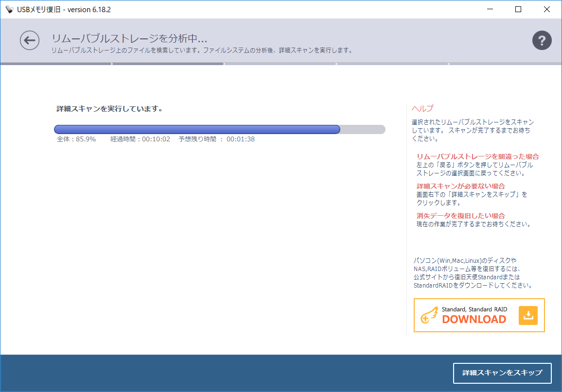The height and width of the screenshot is (392, 562).
Task: Click the second wizard step indicator segment
Action: coord(169,64)
